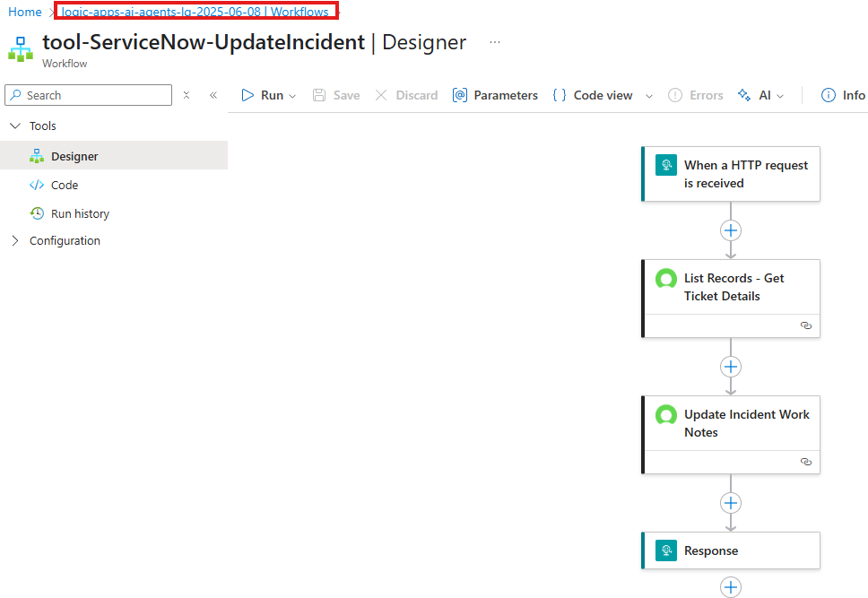This screenshot has width=868, height=598.
Task: Open the Run dropdown arrow
Action: [292, 96]
